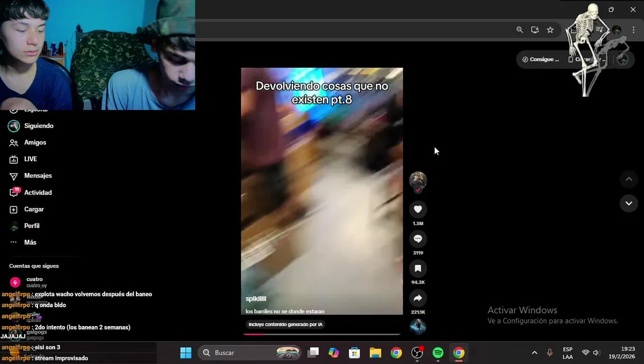Click the Chrome install app icon
The height and width of the screenshot is (364, 644).
click(x=535, y=30)
